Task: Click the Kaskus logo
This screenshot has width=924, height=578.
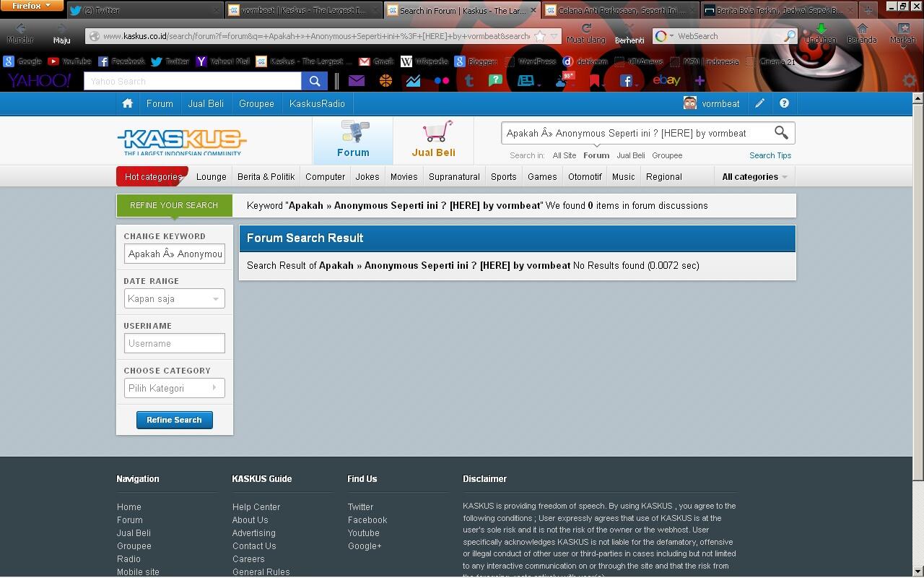Action: click(182, 141)
